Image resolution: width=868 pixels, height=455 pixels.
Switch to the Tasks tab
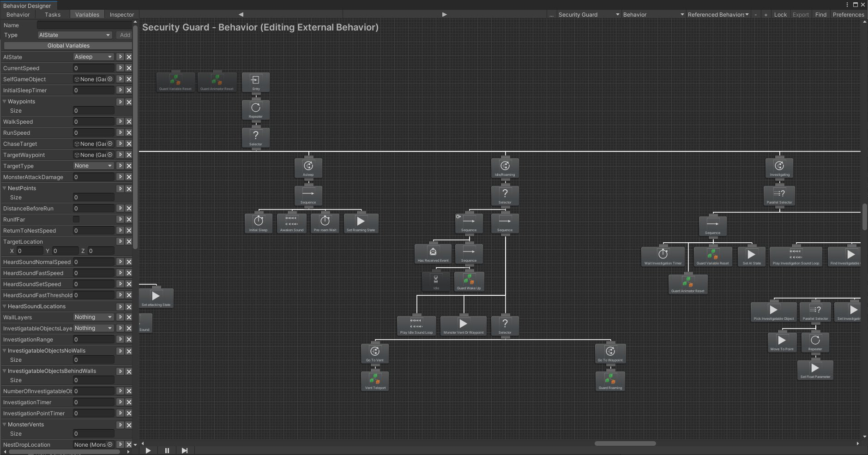pos(53,15)
